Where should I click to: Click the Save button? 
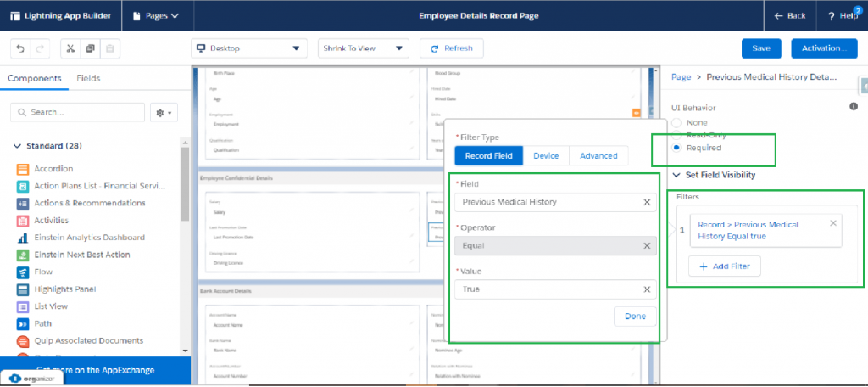pos(761,48)
